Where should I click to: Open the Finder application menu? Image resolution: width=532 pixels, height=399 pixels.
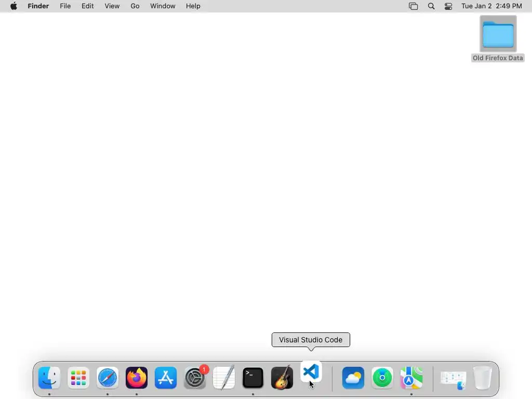pyautogui.click(x=38, y=6)
